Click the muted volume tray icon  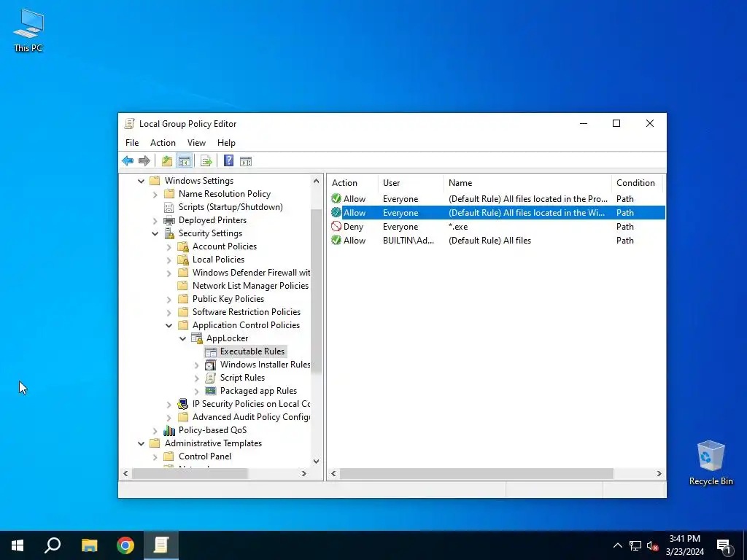pyautogui.click(x=652, y=545)
